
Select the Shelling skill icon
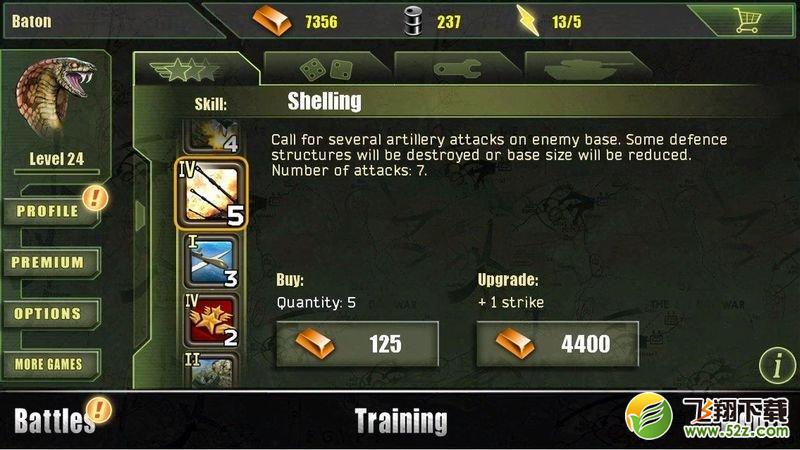[x=211, y=194]
